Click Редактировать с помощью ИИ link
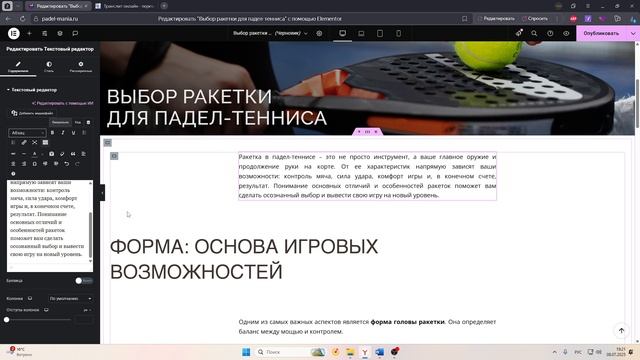640x360 pixels. click(x=62, y=103)
